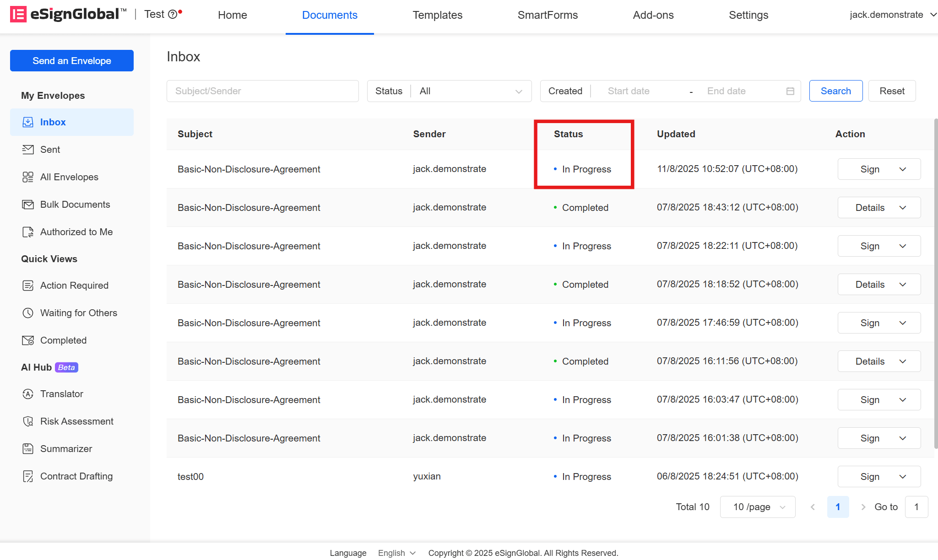Screen dimensions: 938x560
Task: Click the help question mark beside Test
Action: pos(173,15)
